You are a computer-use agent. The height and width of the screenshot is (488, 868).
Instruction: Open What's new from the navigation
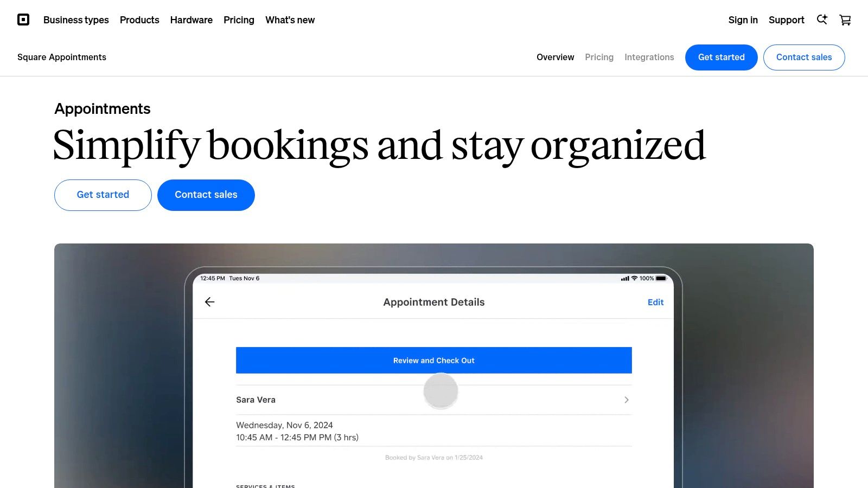[x=290, y=20]
